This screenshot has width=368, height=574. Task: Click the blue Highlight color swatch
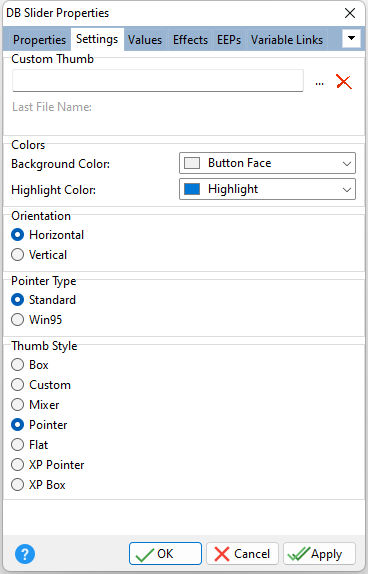192,189
